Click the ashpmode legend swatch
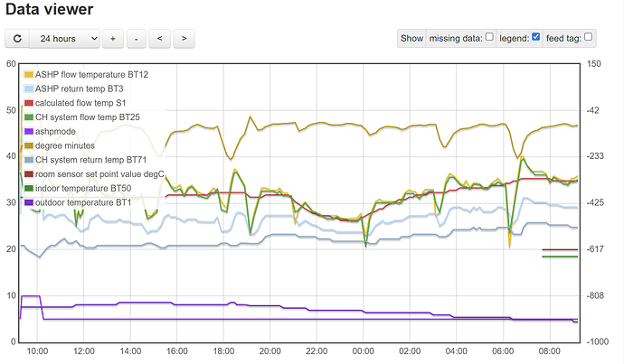Image resolution: width=624 pixels, height=364 pixels. [x=29, y=131]
